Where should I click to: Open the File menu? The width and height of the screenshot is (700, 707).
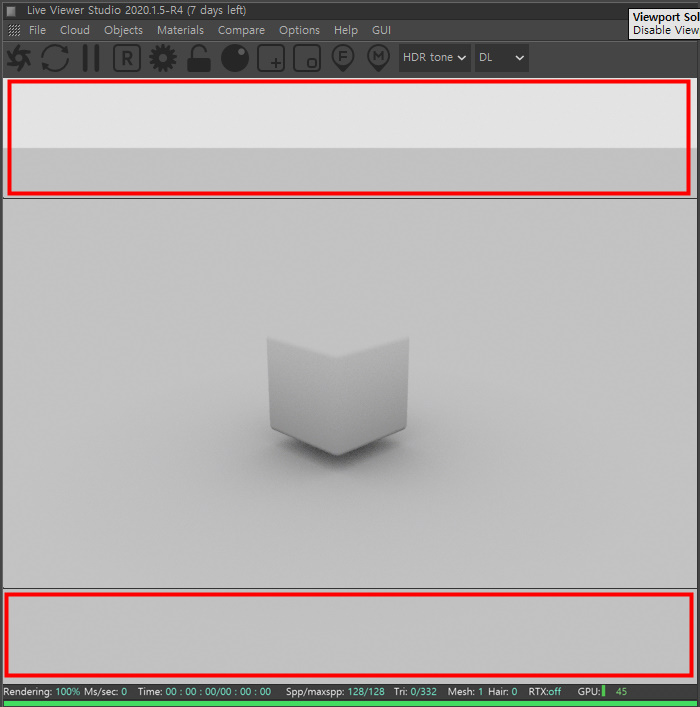(37, 30)
